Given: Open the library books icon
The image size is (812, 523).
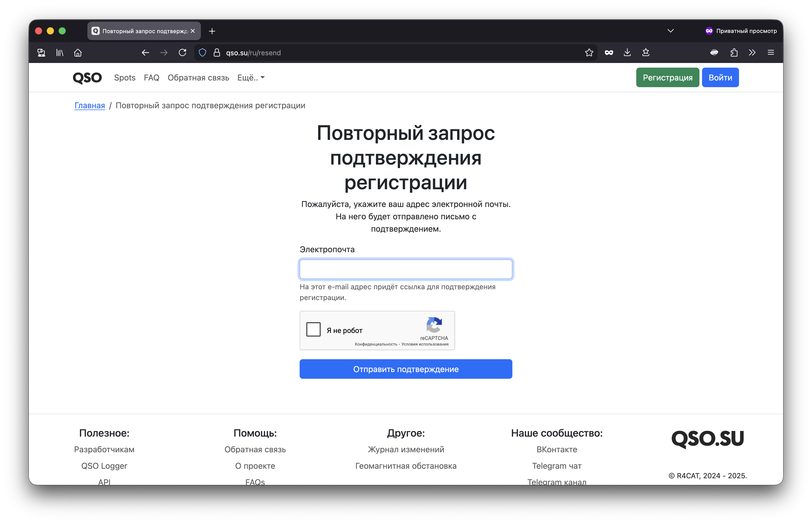Looking at the screenshot, I should [60, 53].
